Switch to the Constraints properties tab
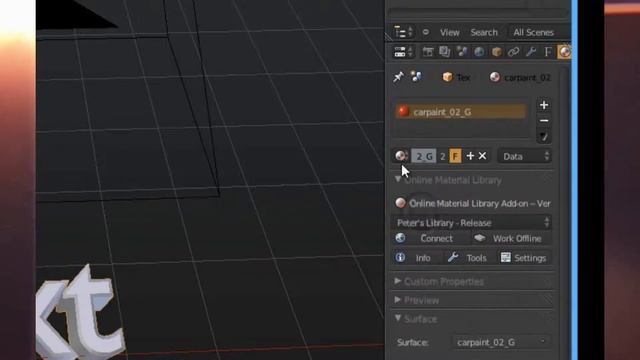 pyautogui.click(x=513, y=52)
